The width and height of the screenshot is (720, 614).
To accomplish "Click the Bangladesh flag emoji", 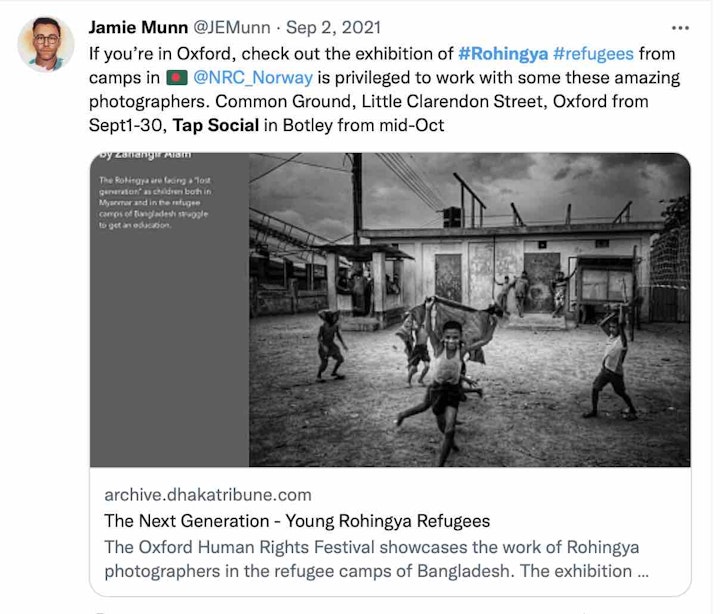I will pos(175,78).
